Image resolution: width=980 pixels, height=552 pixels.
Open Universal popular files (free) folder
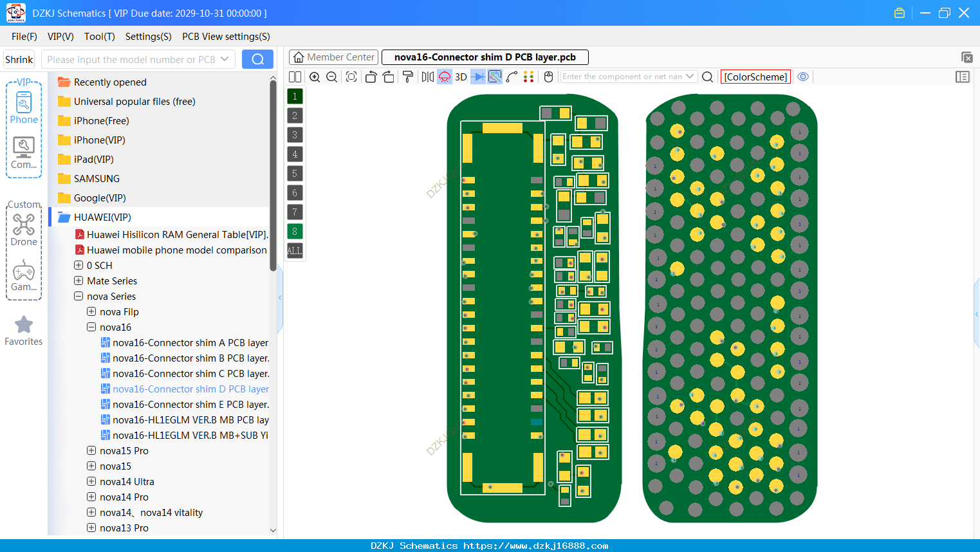[127, 102]
